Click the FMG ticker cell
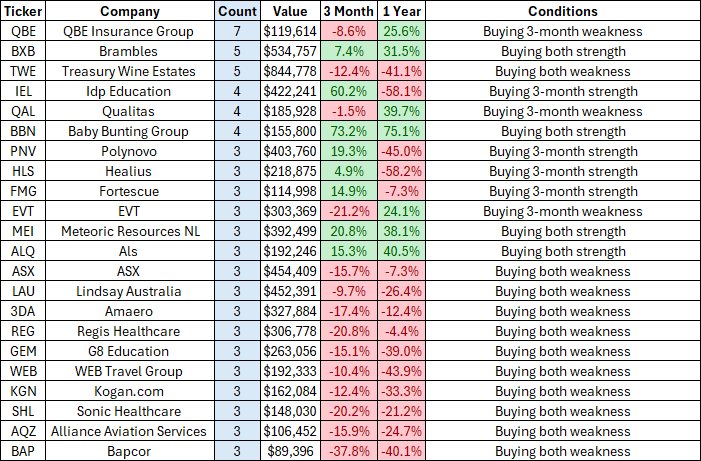The image size is (701, 461). tap(21, 191)
